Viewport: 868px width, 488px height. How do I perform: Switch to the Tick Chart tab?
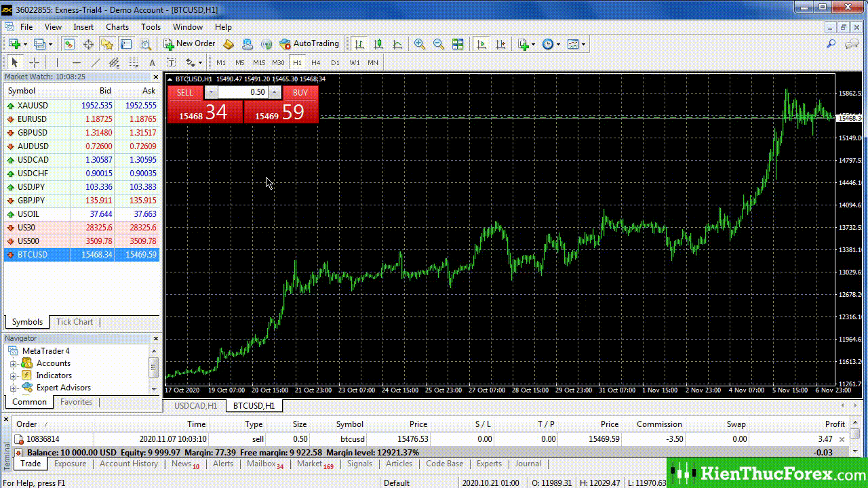(75, 322)
